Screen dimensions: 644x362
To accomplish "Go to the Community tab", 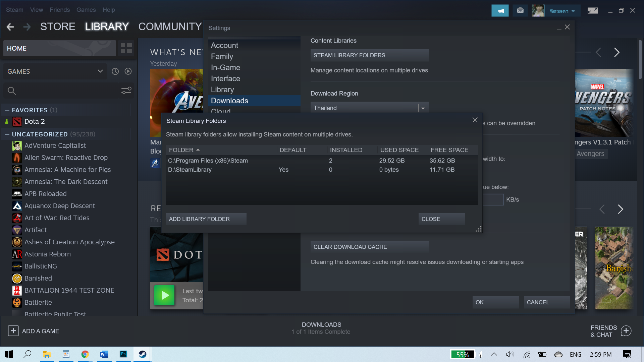I will click(x=170, y=26).
